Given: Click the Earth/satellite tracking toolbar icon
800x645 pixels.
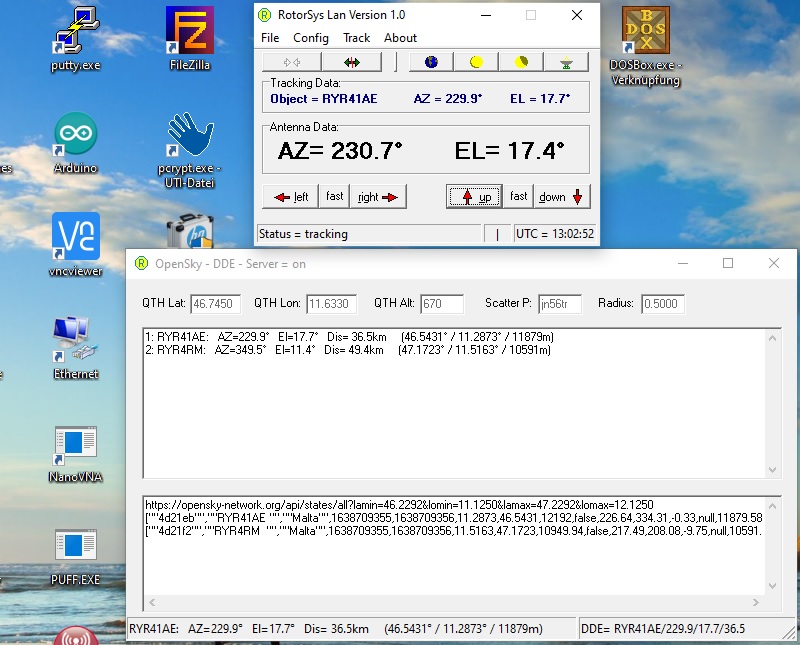Looking at the screenshot, I should 431,62.
